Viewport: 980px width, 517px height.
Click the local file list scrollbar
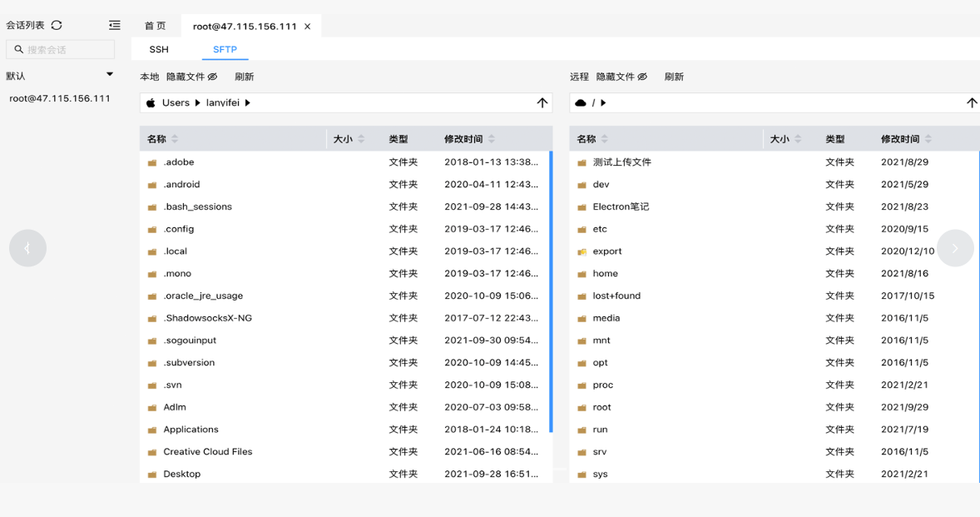pyautogui.click(x=551, y=291)
